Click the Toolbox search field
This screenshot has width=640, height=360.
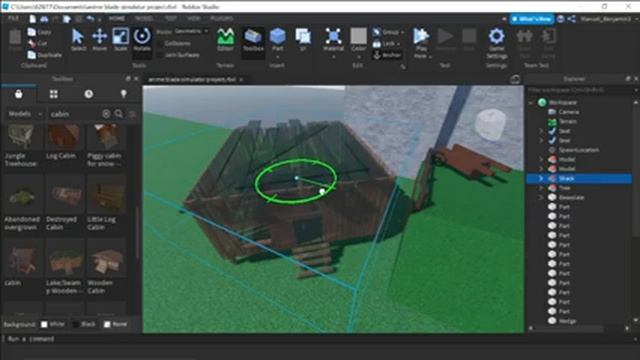coord(75,114)
